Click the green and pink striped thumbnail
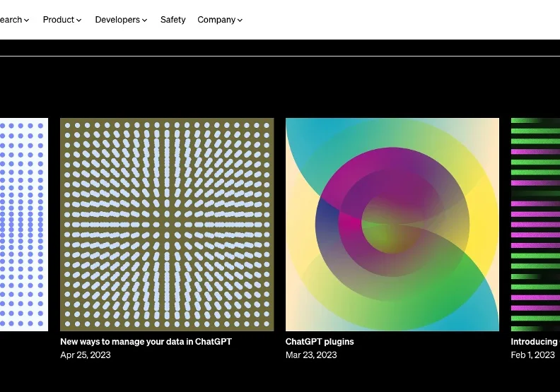 point(535,225)
